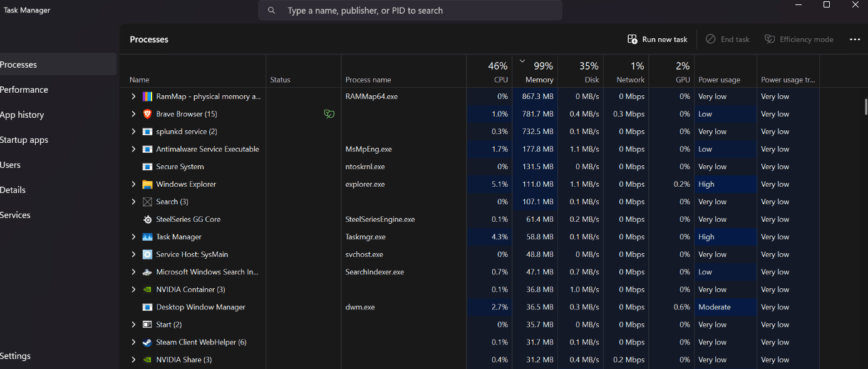Click the End task button

728,39
